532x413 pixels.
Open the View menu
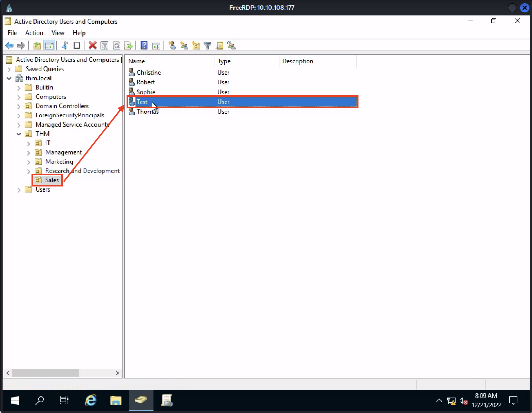[58, 33]
